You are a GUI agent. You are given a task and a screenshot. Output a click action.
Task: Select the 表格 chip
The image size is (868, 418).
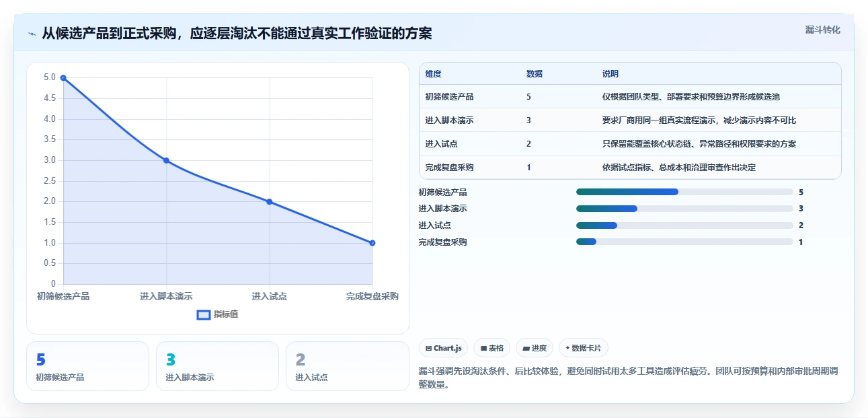[x=491, y=348]
